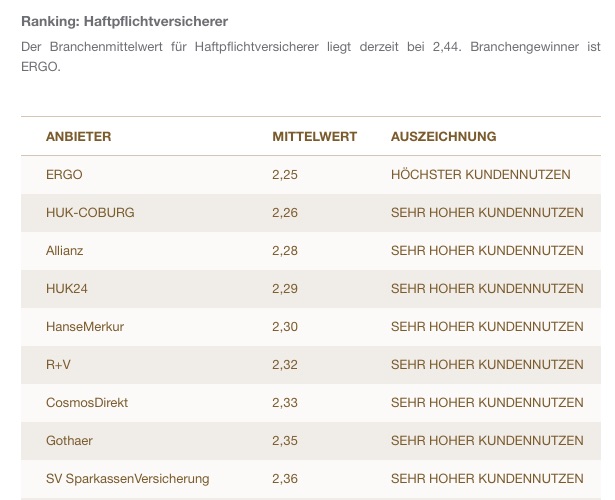Select the 2,28 value for Allianz
Viewport: 615px width, 500px height.
pos(285,251)
